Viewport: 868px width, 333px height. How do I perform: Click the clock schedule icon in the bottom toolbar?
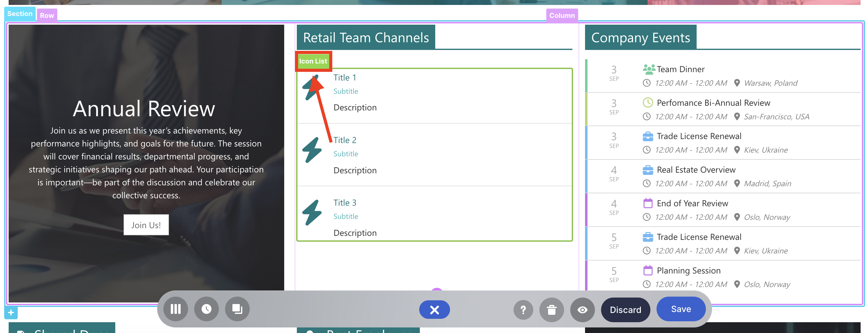206,309
